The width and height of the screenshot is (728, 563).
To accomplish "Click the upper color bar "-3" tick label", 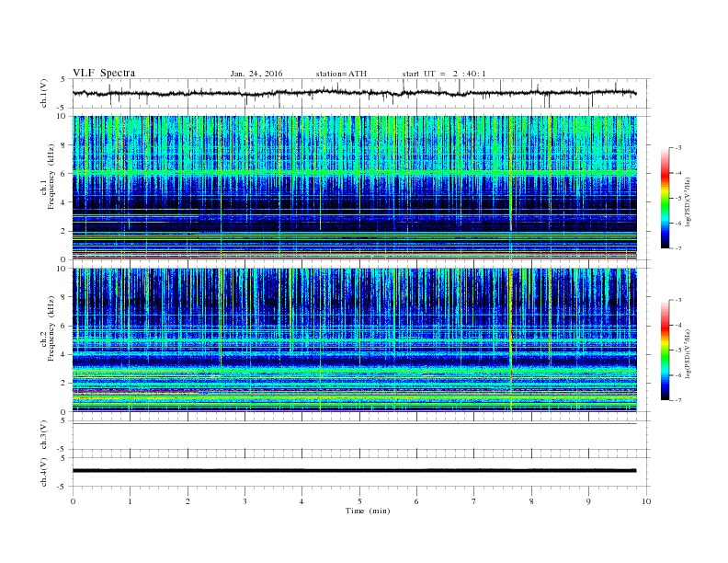I will point(678,148).
